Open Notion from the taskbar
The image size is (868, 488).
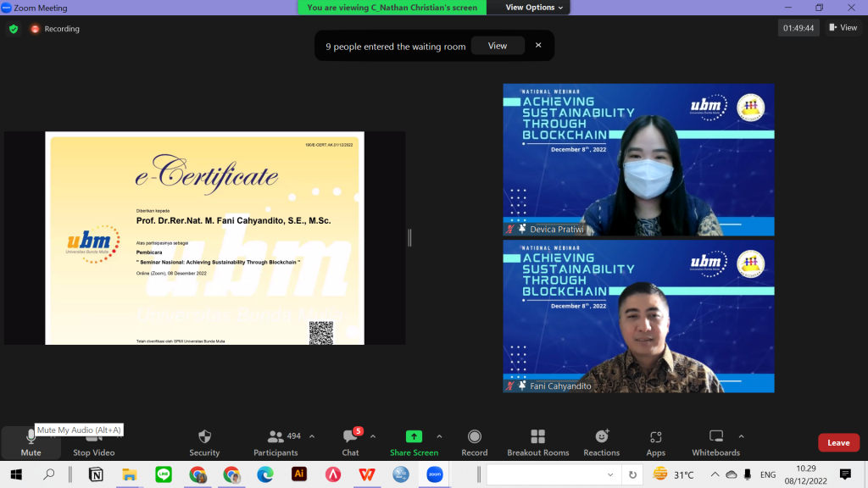pos(96,474)
